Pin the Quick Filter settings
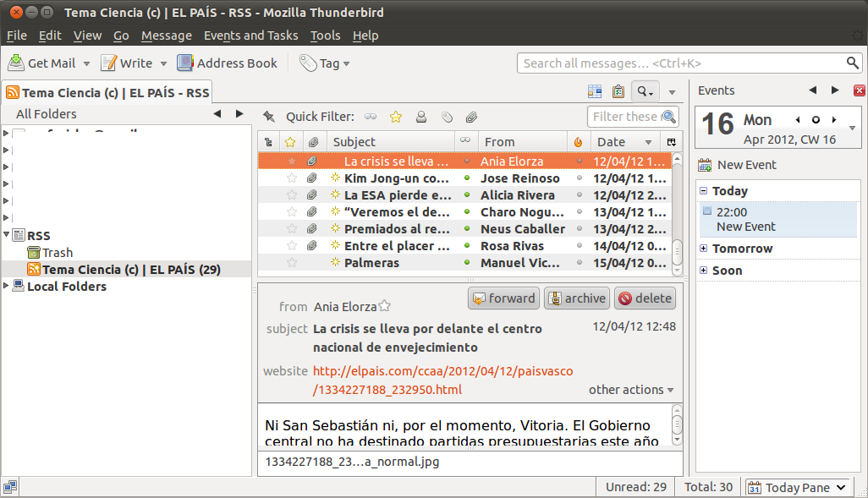Viewport: 868px width, 498px height. 269,117
